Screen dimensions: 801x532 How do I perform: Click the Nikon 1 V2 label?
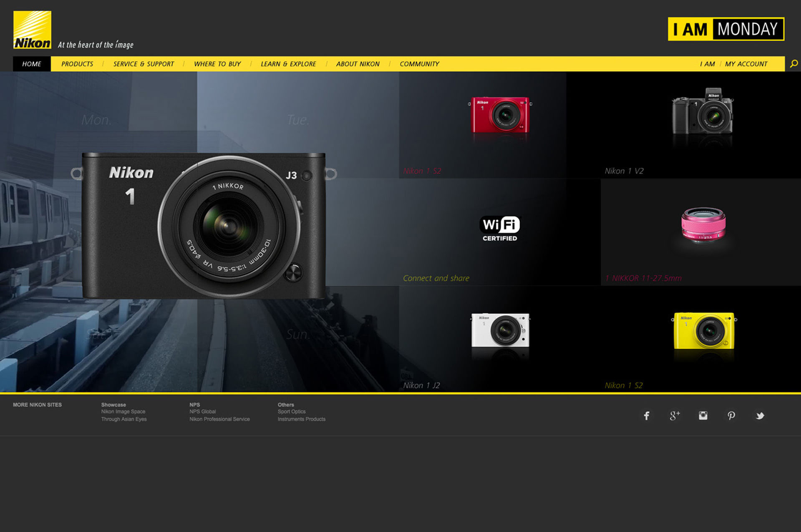[624, 171]
